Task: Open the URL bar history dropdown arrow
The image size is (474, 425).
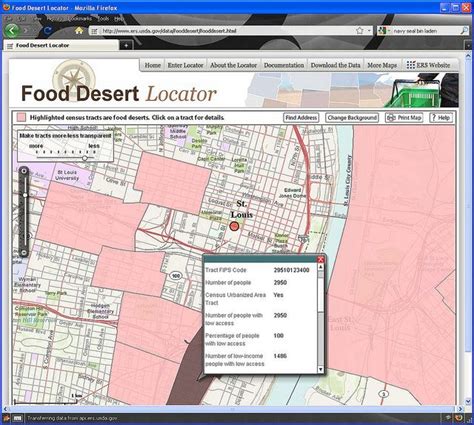Action: (369, 31)
